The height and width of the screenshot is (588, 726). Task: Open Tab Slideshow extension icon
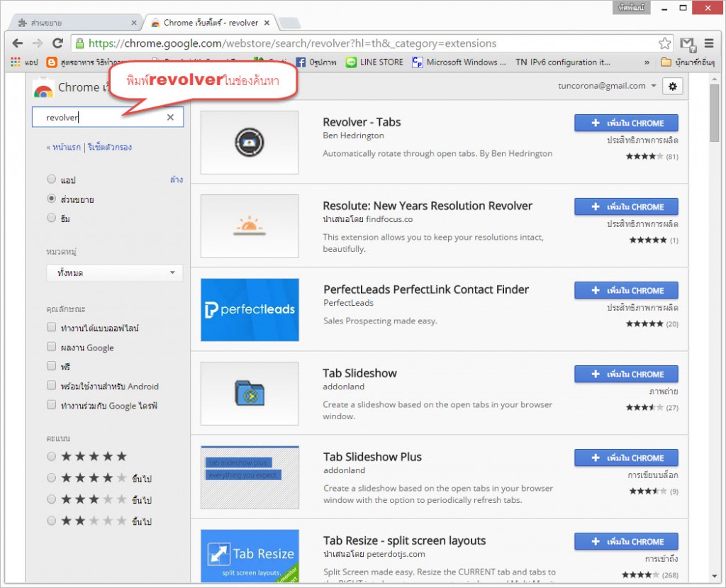tap(250, 394)
